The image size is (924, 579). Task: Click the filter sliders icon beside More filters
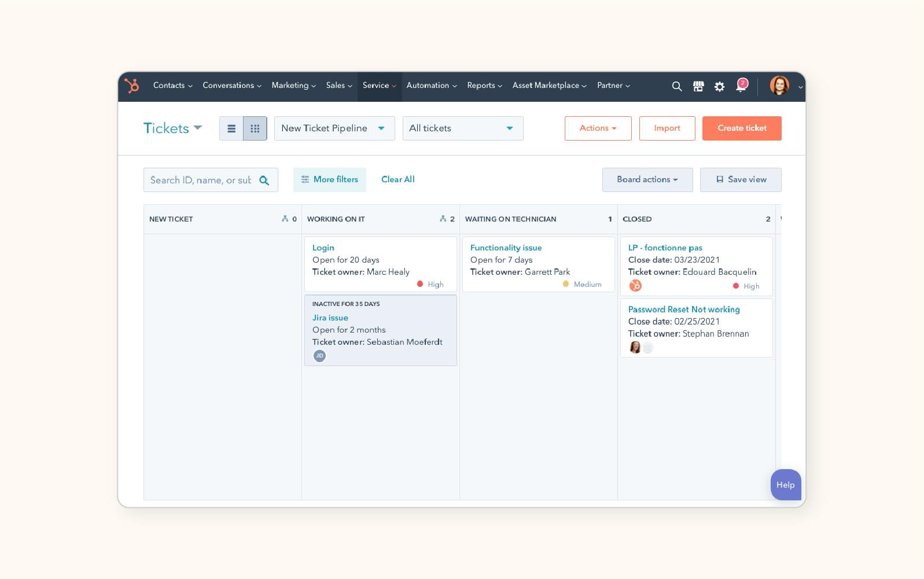pyautogui.click(x=305, y=179)
